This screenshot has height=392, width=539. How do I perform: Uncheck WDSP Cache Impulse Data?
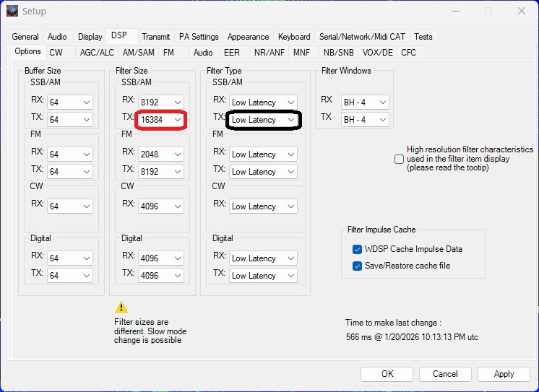tap(357, 249)
